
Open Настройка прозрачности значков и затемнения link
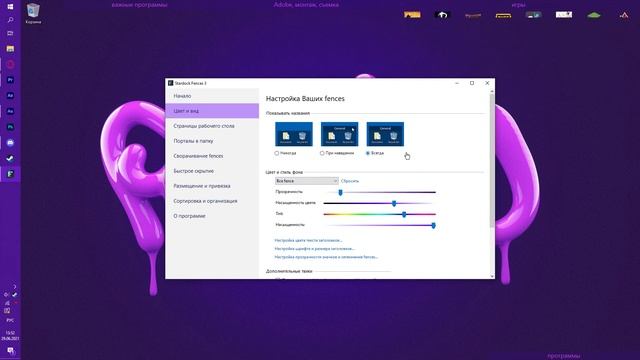click(x=326, y=257)
